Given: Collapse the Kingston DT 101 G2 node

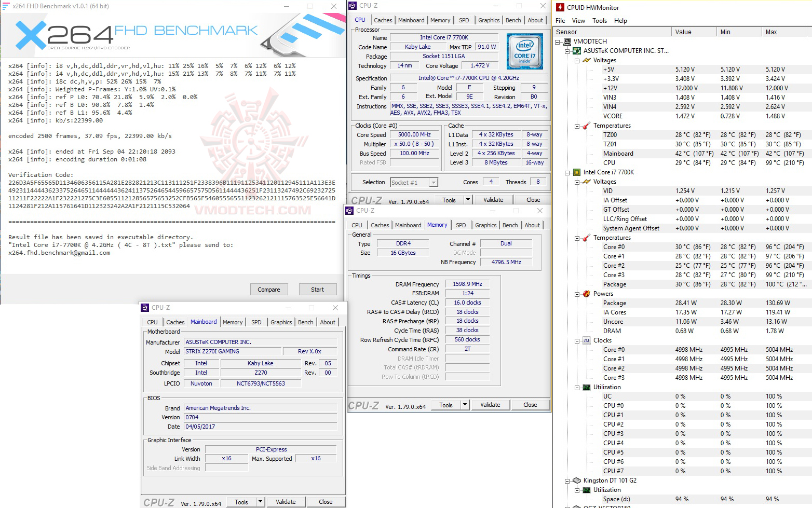Looking at the screenshot, I should pyautogui.click(x=567, y=481).
